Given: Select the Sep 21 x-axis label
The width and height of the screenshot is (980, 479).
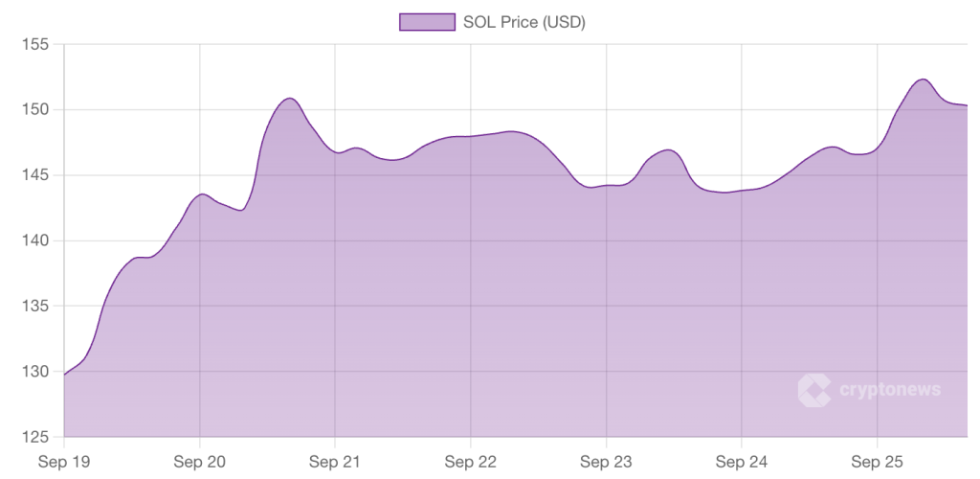Looking at the screenshot, I should [335, 461].
